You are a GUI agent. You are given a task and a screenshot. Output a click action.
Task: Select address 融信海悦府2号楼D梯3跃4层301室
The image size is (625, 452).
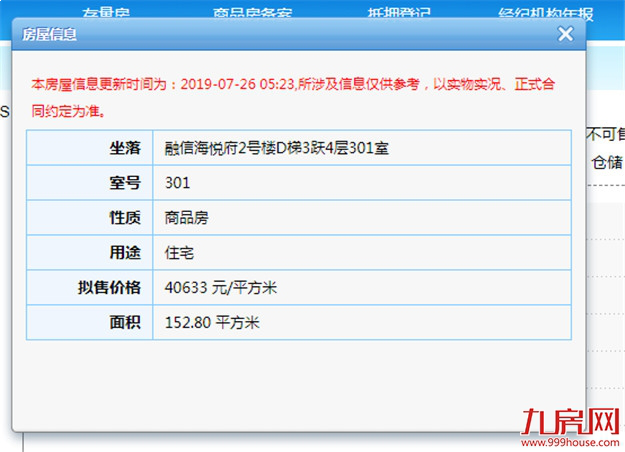[276, 148]
